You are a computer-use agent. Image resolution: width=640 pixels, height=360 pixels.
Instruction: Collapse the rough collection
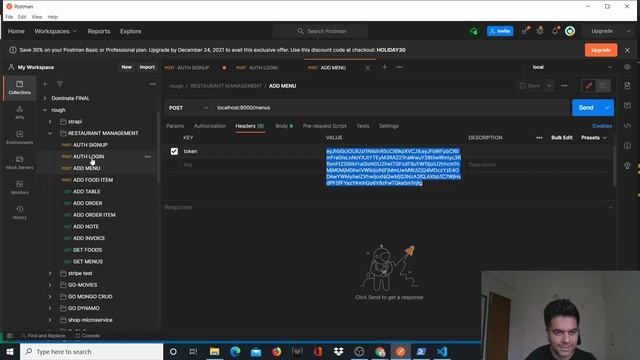45,110
